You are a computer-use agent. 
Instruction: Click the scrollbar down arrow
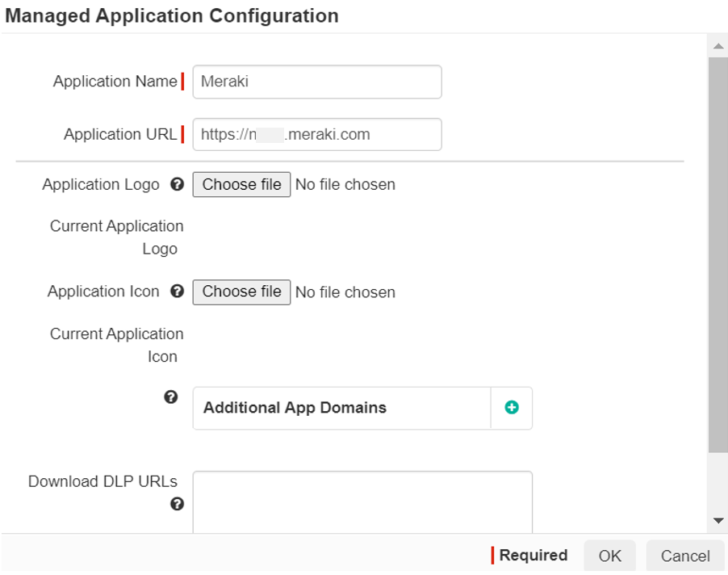719,520
